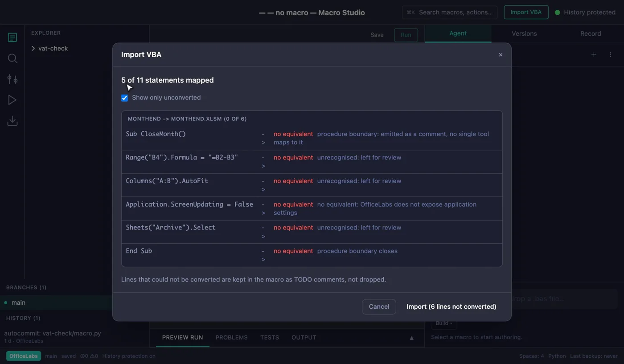
Task: Select the main branch
Action: (x=56, y=303)
